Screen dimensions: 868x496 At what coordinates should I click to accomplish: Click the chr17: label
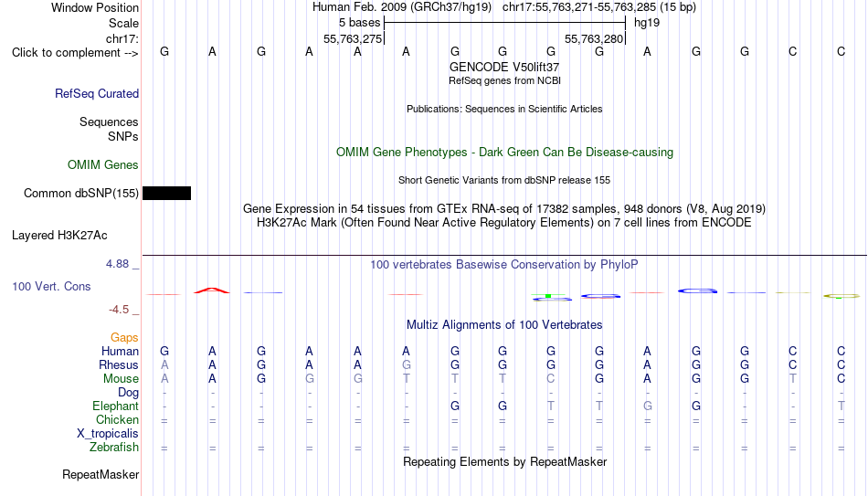click(122, 38)
